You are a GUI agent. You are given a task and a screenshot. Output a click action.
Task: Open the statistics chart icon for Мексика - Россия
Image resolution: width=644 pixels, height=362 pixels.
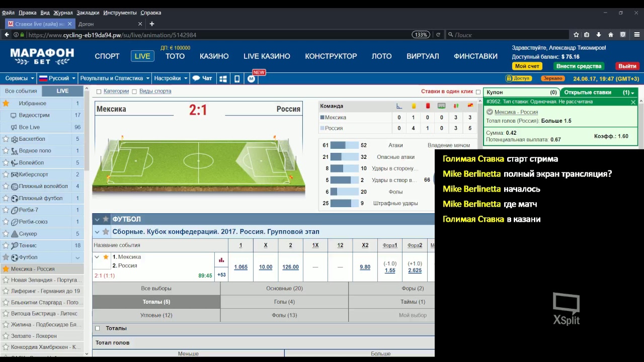point(221,260)
